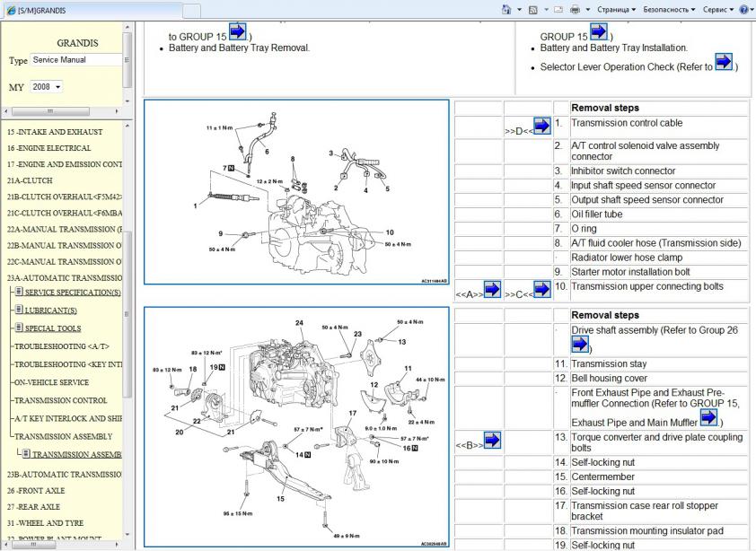Click the RSS feeds icon in toolbar
The width and height of the screenshot is (756, 551).
[x=532, y=9]
